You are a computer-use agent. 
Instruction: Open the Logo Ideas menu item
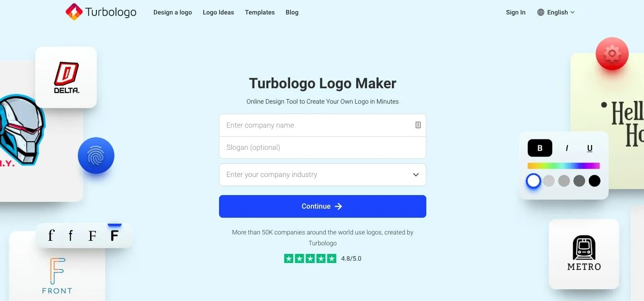coord(218,12)
